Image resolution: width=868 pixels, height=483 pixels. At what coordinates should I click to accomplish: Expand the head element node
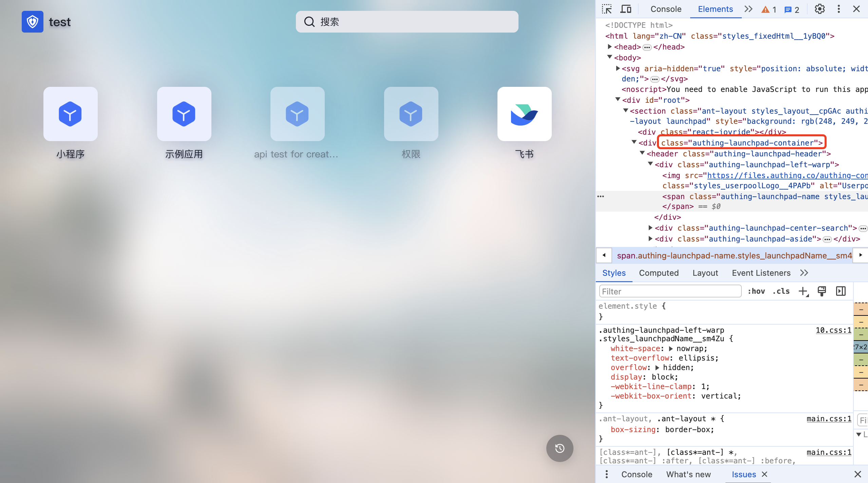pyautogui.click(x=610, y=47)
